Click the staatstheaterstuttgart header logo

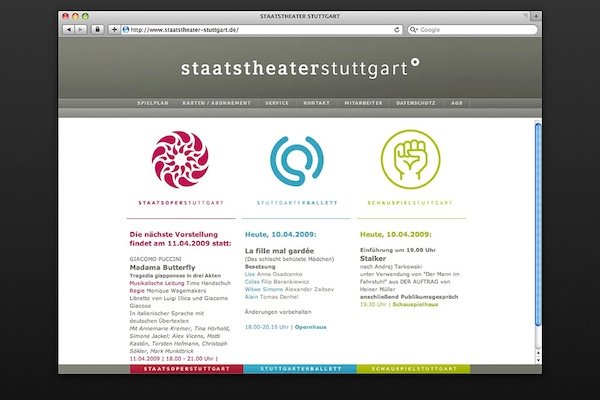pos(300,69)
